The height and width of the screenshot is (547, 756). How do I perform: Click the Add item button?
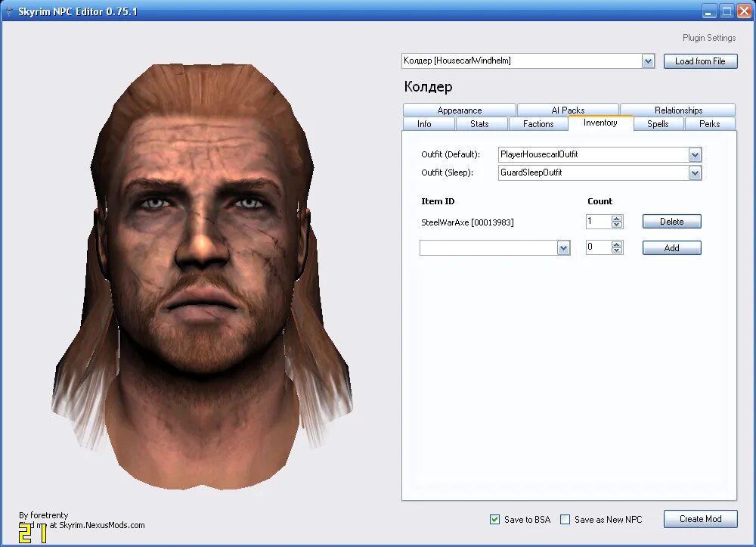coord(671,248)
